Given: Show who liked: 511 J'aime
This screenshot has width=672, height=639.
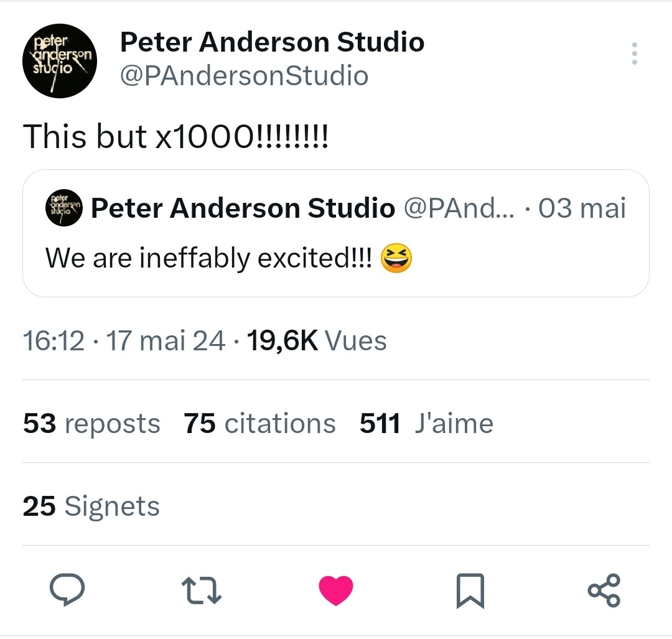Looking at the screenshot, I should pos(426,424).
